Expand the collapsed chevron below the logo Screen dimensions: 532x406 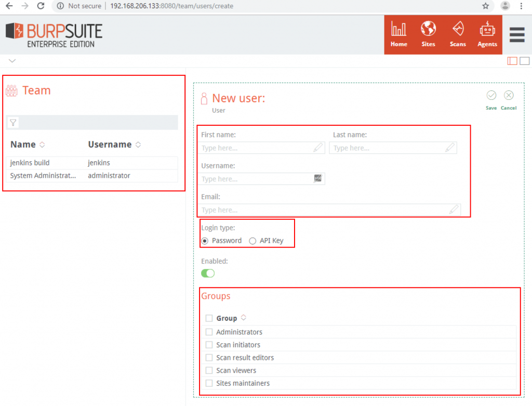coord(12,61)
